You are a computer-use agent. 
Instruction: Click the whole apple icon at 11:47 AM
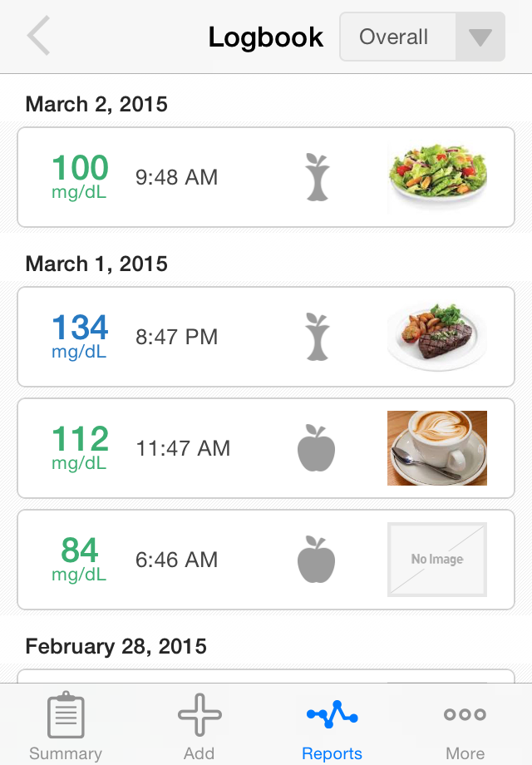[x=317, y=448]
